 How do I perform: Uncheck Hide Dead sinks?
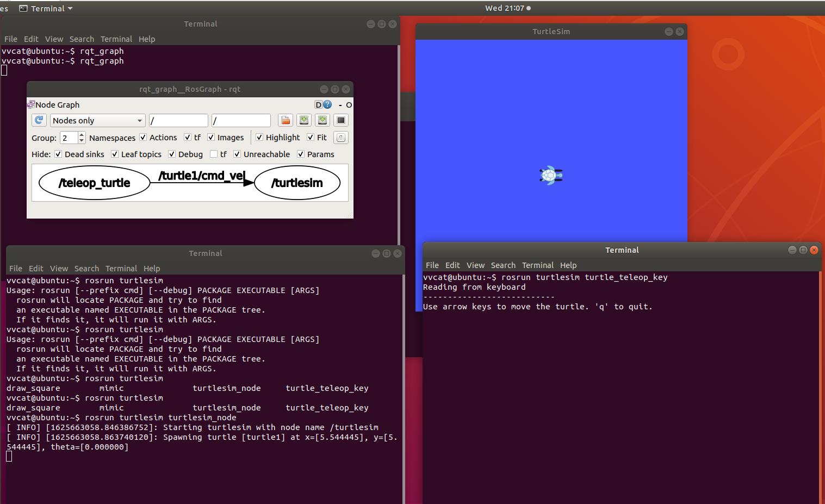click(58, 154)
